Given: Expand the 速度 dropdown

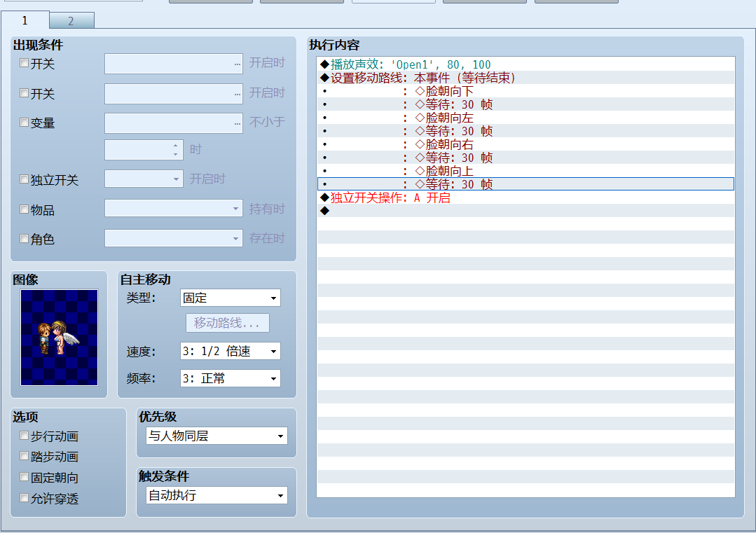Looking at the screenshot, I should click(x=230, y=352).
